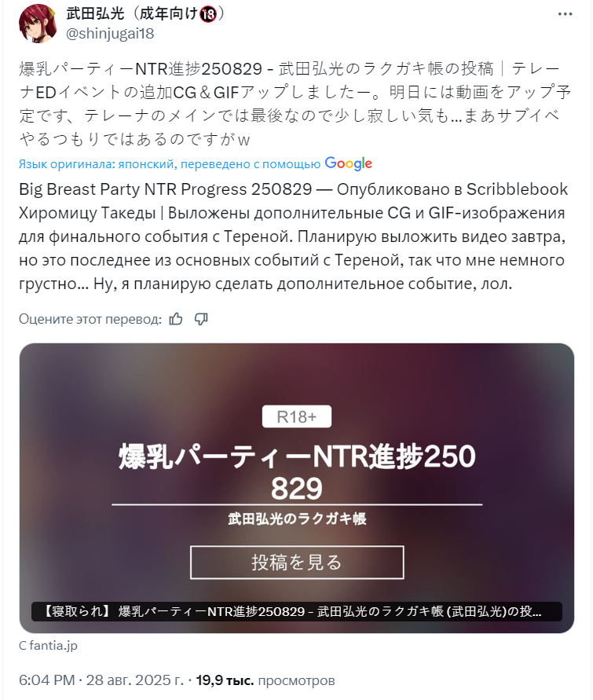This screenshot has width=593, height=700.
Task: Click the translation source language notice link
Action: 170,164
